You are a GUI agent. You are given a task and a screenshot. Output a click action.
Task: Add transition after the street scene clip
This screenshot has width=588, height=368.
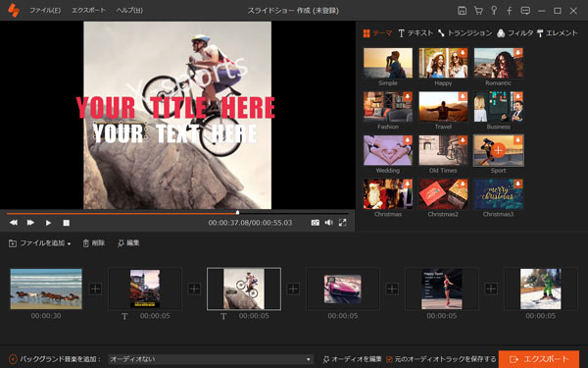pos(194,289)
